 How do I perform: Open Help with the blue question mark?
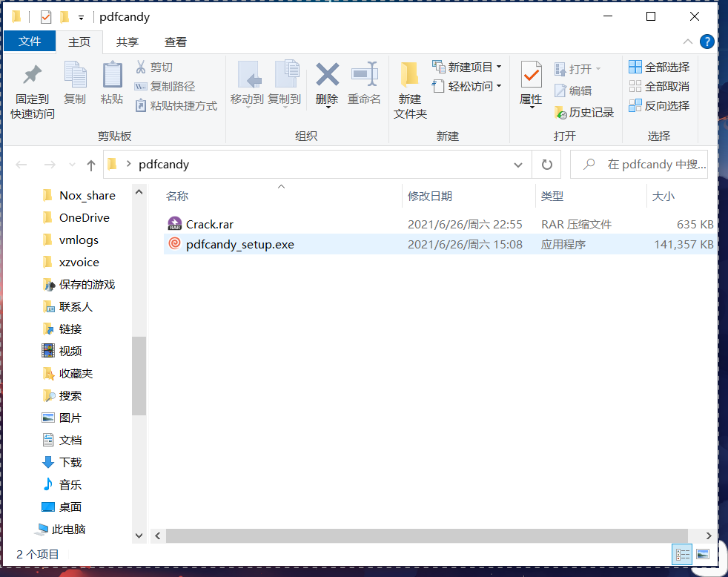[x=707, y=42]
